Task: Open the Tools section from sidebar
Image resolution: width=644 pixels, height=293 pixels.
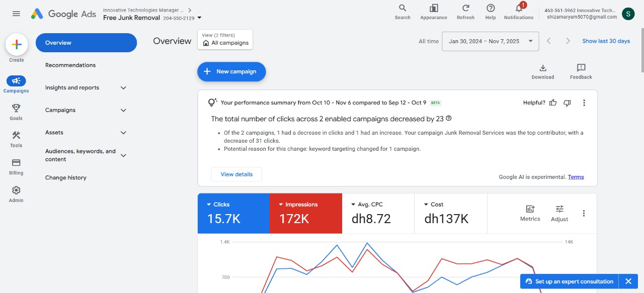Action: pos(16,138)
